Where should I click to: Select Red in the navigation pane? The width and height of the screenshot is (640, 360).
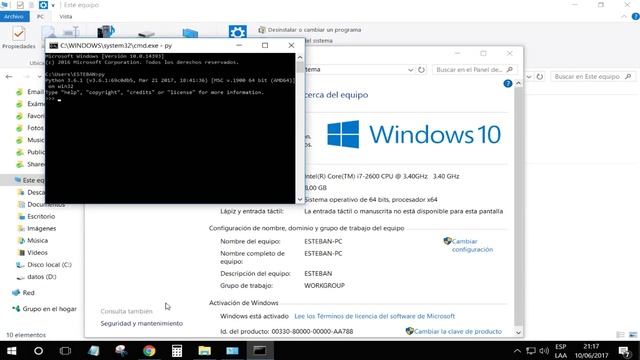tap(28, 293)
